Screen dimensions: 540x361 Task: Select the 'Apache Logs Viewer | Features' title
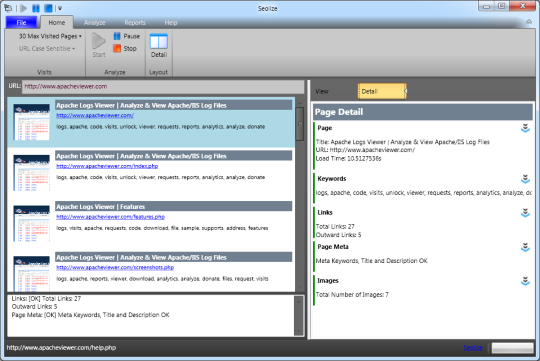[x=101, y=207]
